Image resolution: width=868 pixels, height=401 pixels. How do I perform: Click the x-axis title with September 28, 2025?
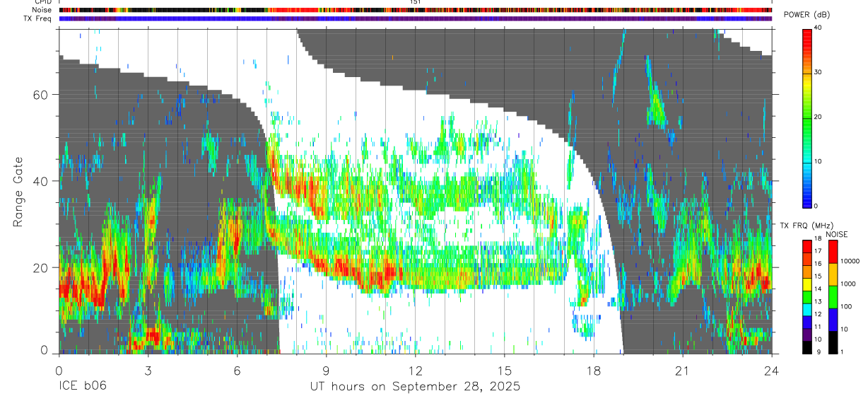click(415, 387)
